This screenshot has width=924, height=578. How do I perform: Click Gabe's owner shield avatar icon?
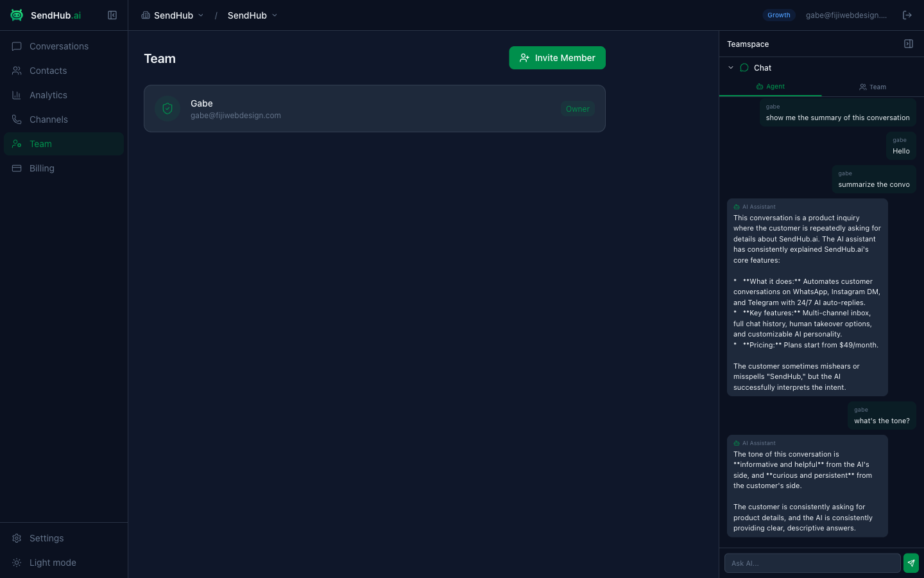[x=167, y=109]
